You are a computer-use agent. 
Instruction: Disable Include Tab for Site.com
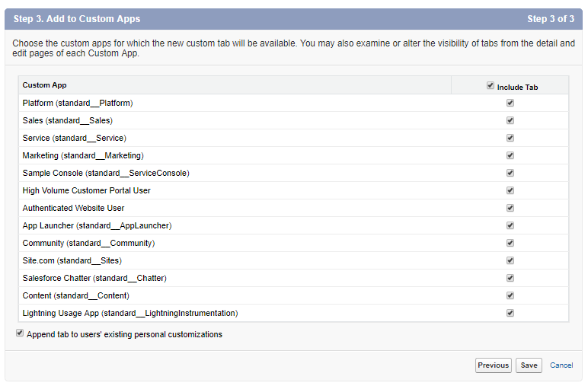pos(510,260)
